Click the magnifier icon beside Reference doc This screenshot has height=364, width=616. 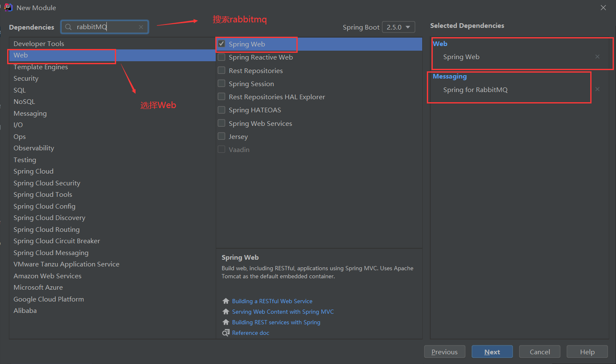click(x=226, y=332)
